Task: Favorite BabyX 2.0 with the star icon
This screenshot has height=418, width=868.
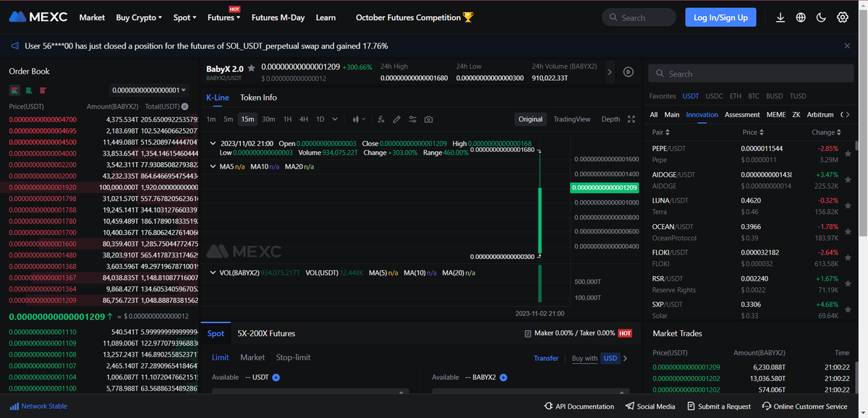Action: tap(251, 67)
